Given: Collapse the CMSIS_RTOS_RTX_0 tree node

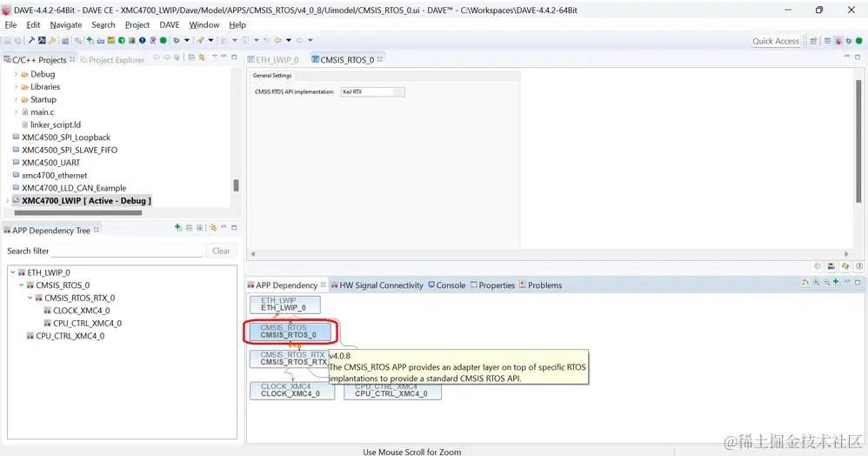Looking at the screenshot, I should [x=30, y=298].
